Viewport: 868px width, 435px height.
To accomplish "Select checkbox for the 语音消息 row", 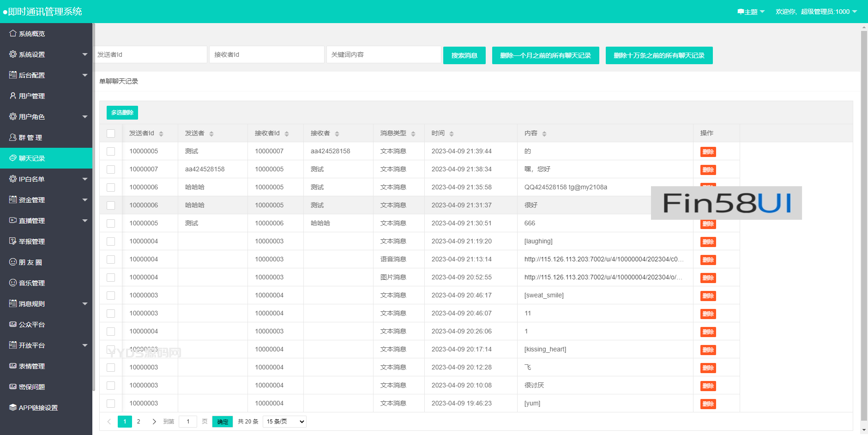I will point(111,260).
